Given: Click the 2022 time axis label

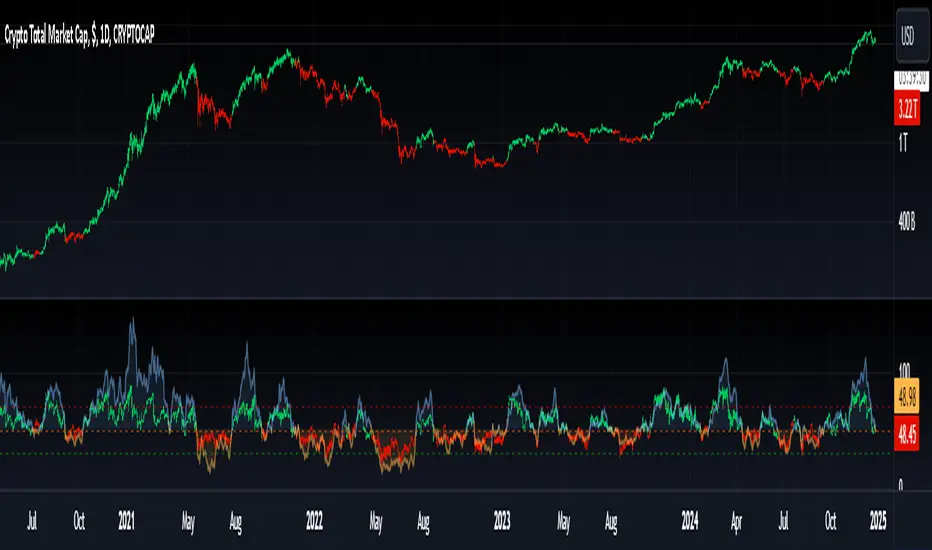Looking at the screenshot, I should pyautogui.click(x=314, y=521).
